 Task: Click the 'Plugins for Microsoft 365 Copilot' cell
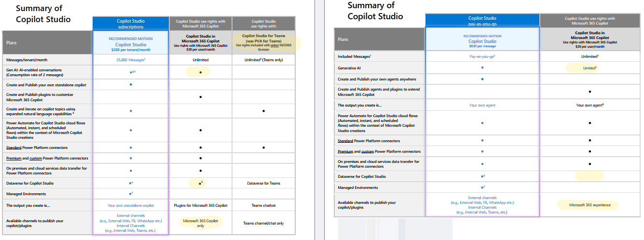200,205
